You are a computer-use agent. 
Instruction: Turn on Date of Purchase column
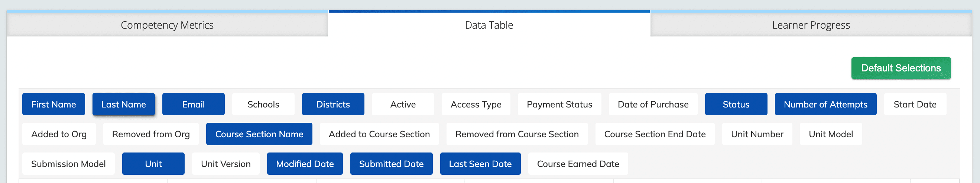[x=653, y=104]
